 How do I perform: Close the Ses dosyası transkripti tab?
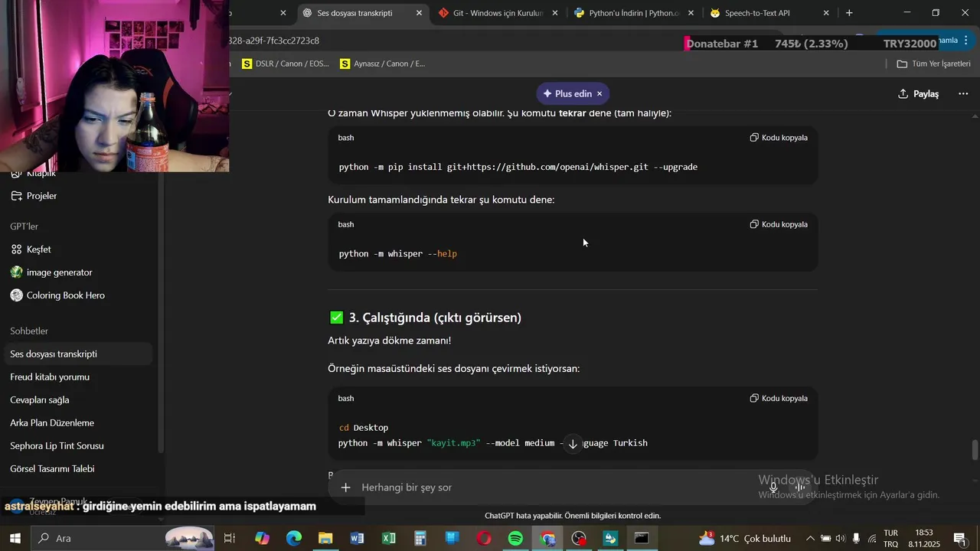pyautogui.click(x=419, y=13)
